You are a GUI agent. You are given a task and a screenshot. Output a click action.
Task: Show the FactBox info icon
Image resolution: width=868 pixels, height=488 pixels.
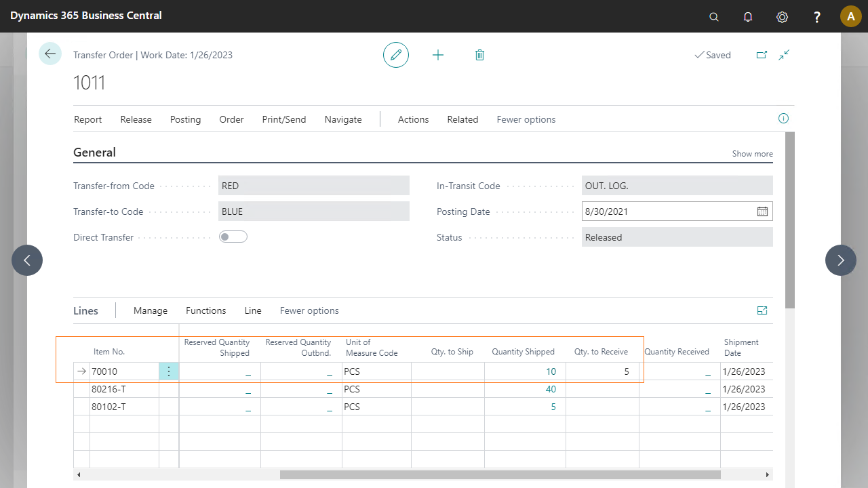783,119
